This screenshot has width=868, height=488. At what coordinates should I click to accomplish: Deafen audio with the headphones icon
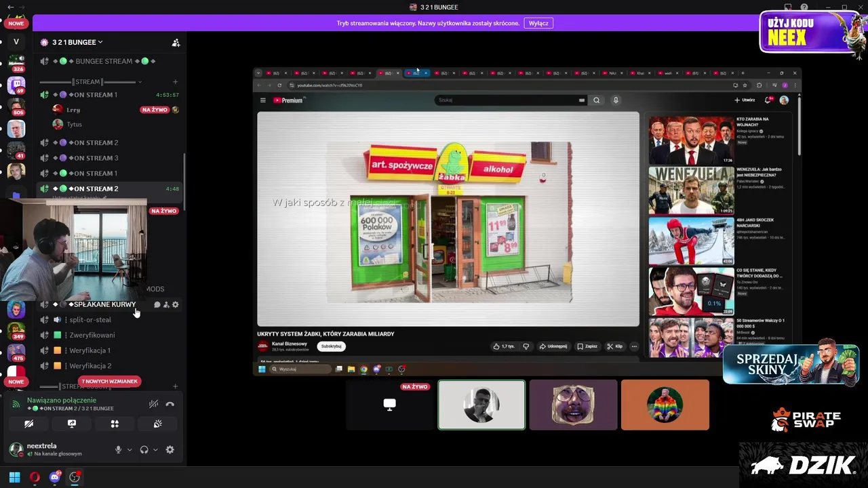(144, 449)
